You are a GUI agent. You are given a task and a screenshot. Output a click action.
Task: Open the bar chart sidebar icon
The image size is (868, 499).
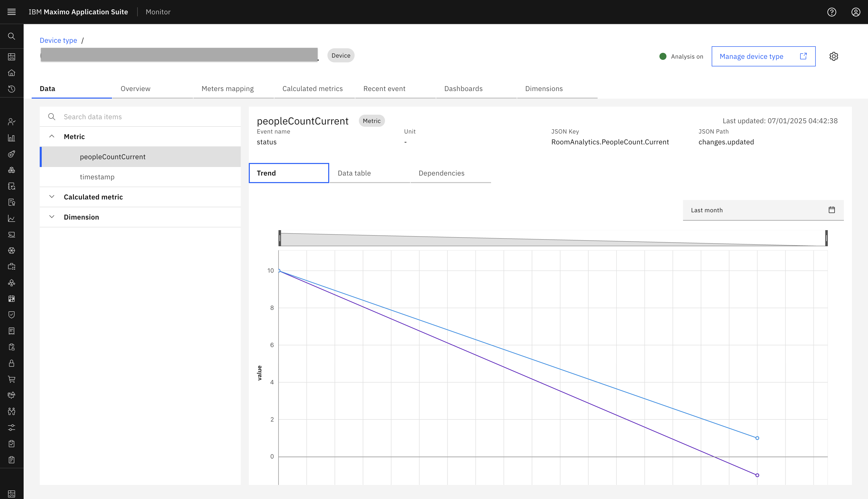point(12,138)
